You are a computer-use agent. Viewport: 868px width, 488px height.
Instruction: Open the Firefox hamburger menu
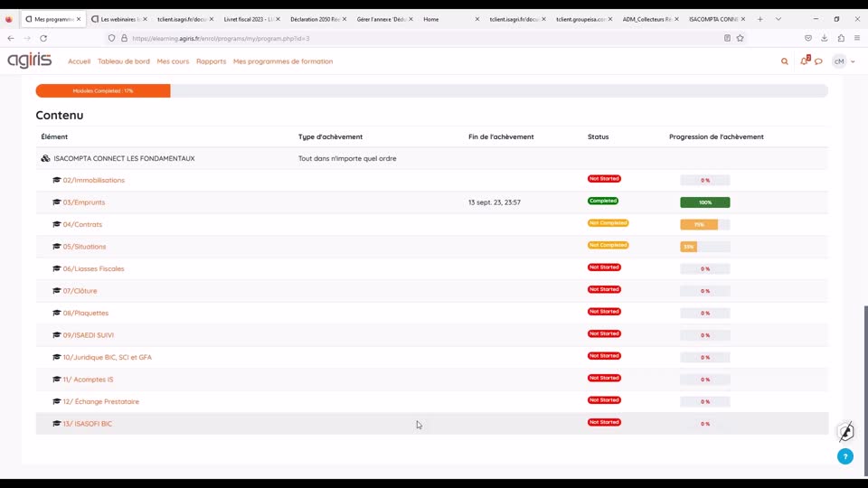click(857, 38)
